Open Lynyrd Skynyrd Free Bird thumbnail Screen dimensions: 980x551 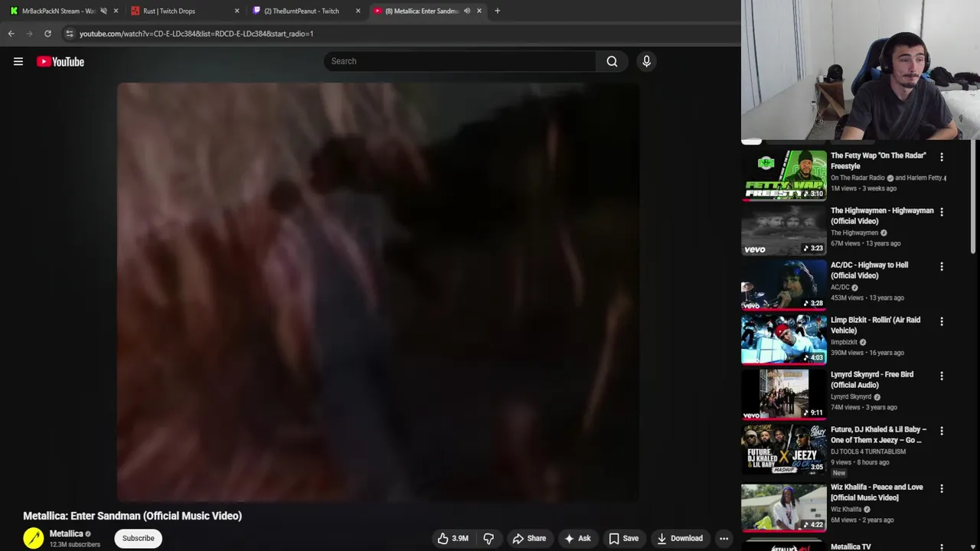tap(783, 394)
